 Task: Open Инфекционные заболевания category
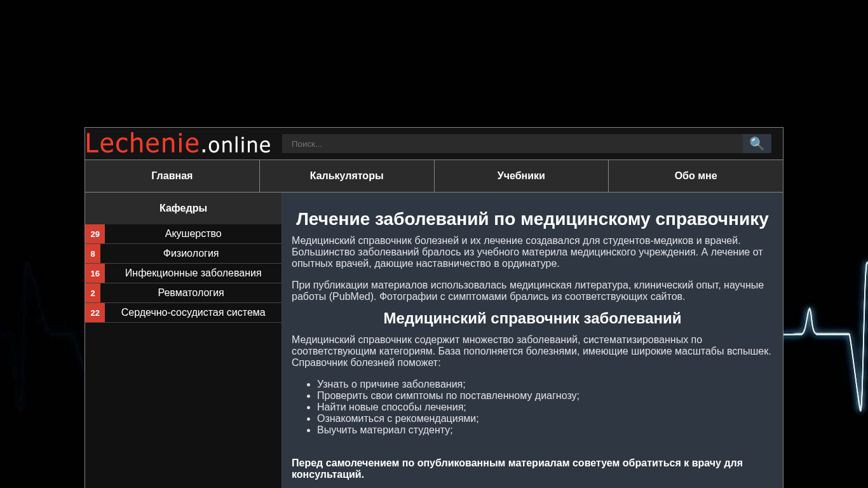[193, 273]
